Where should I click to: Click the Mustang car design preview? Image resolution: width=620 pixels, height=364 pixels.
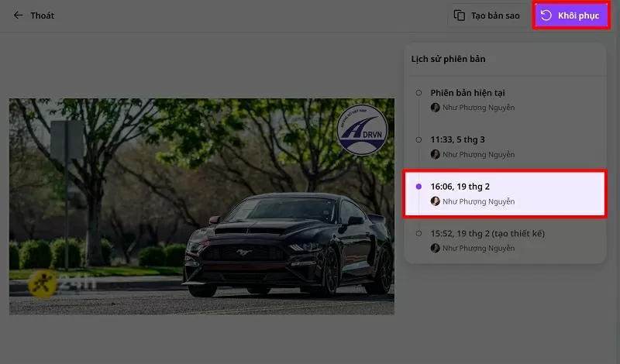coord(201,206)
